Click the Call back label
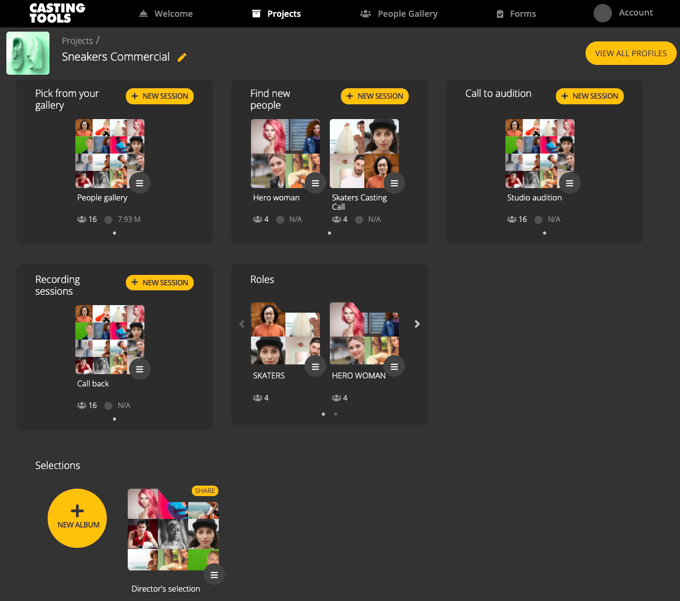 pyautogui.click(x=93, y=384)
